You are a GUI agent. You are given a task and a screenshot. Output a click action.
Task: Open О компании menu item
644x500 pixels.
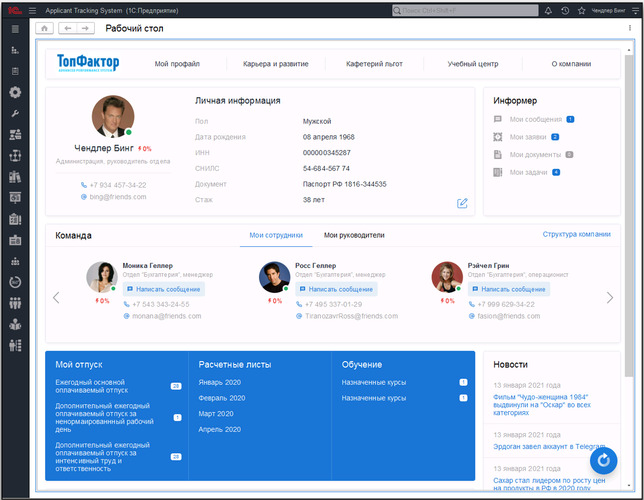tap(571, 64)
